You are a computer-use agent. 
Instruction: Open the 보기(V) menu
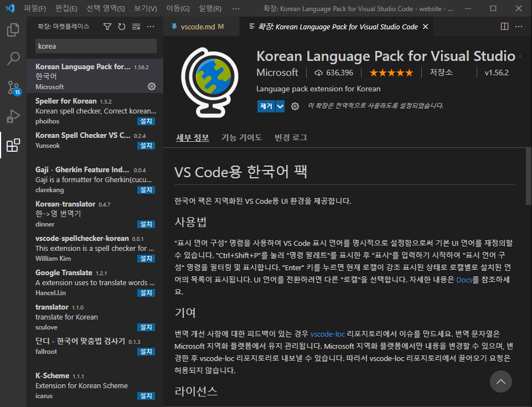tap(146, 8)
